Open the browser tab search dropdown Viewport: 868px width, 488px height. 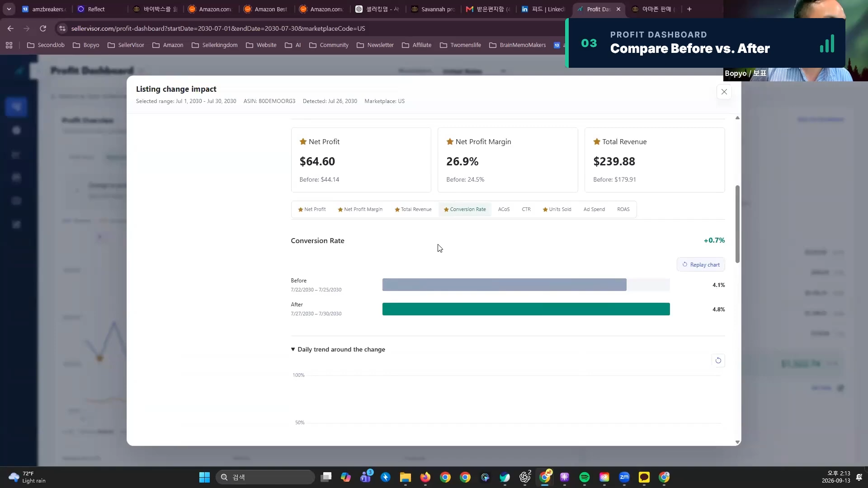(x=9, y=9)
